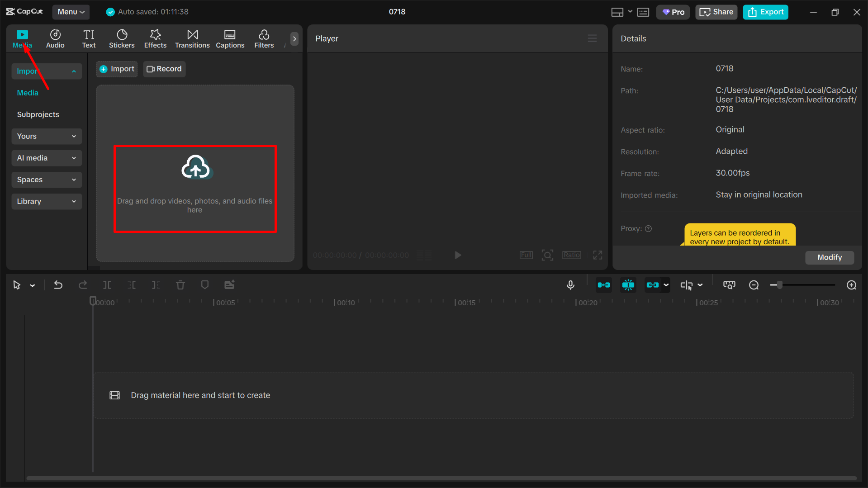This screenshot has height=488, width=868.
Task: Switch to the Text panel
Action: 89,38
